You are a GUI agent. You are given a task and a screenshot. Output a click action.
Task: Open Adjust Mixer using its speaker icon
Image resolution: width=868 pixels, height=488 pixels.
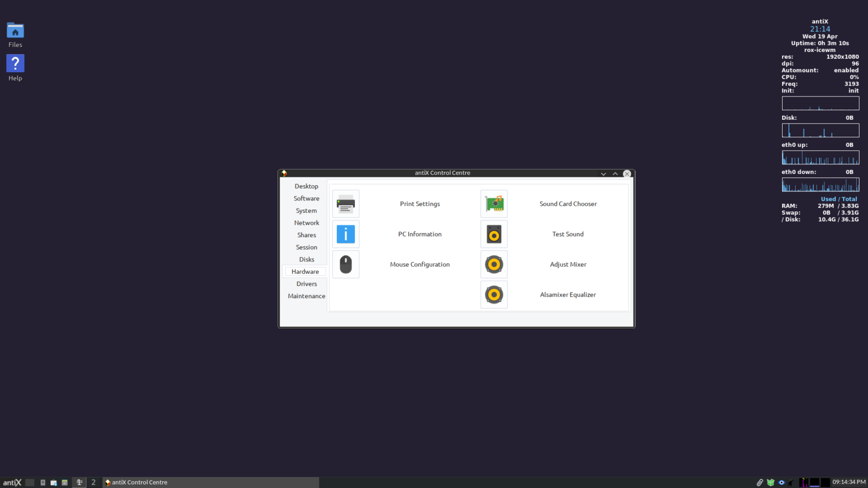(494, 264)
